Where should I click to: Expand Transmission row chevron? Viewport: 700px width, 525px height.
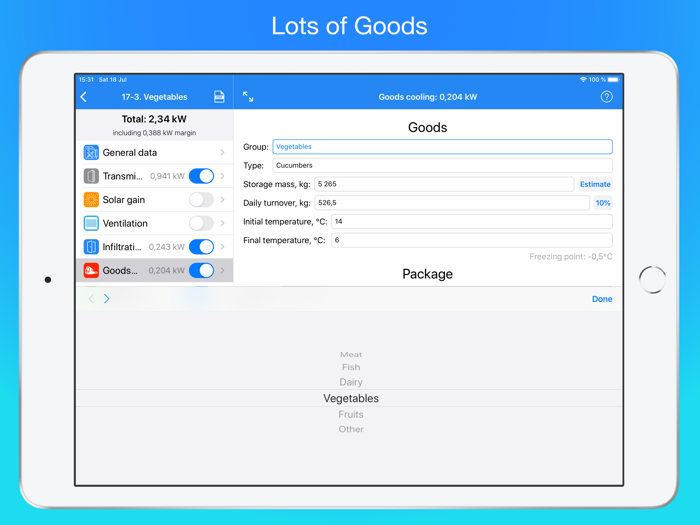(222, 176)
